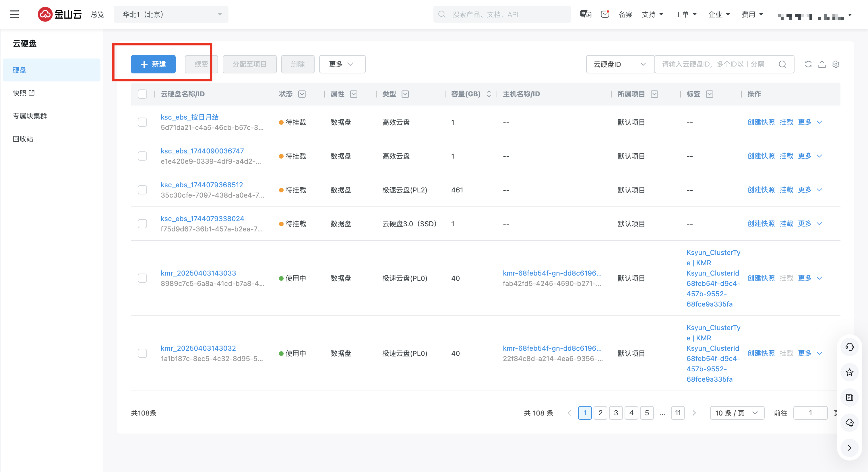Open table column settings gear
The image size is (868, 472).
click(x=836, y=64)
